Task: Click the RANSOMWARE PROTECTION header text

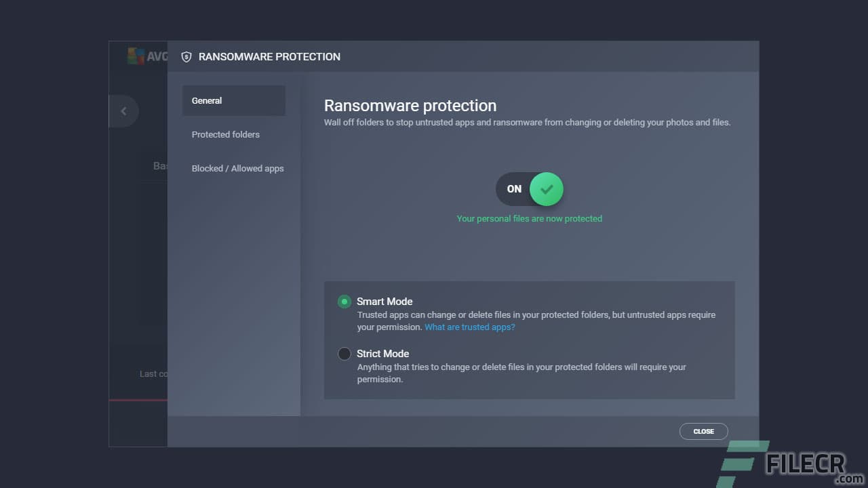Action: [269, 57]
